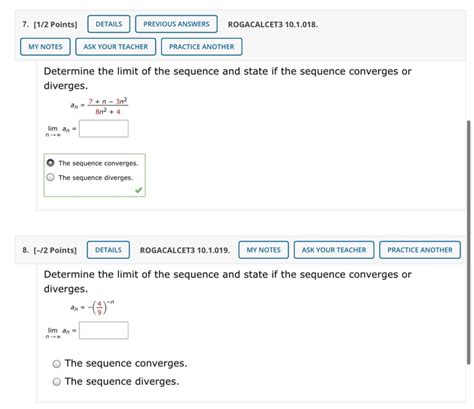This screenshot has height=409, width=474.
Task: Click the question 7 points label
Action: pos(50,24)
